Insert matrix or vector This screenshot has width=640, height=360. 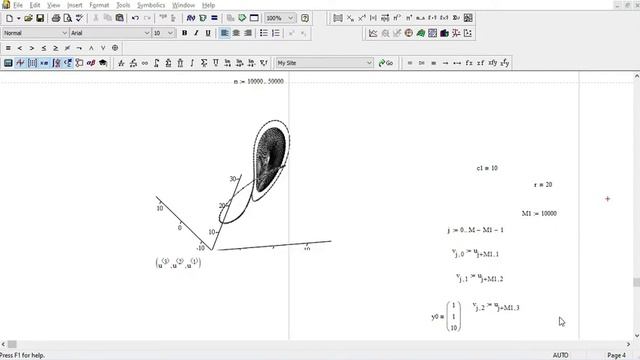[x=338, y=18]
